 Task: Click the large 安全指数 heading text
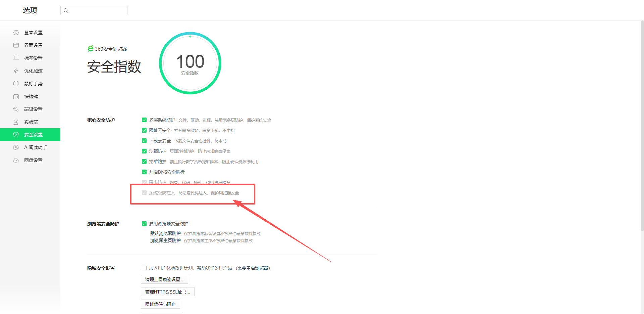tap(114, 66)
